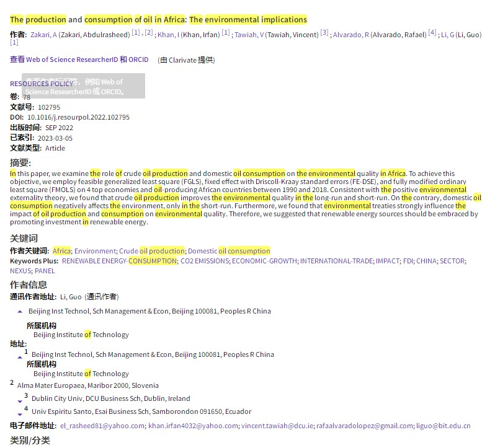Expand address 3 Dublin City Univ arrow
The image size is (495, 448).
point(20,401)
